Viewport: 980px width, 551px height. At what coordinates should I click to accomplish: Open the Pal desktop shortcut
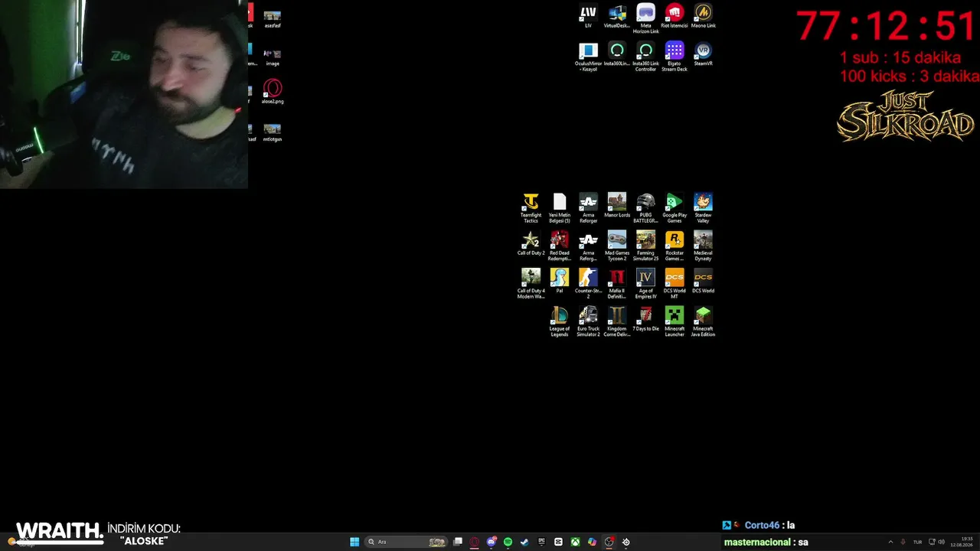(x=560, y=281)
